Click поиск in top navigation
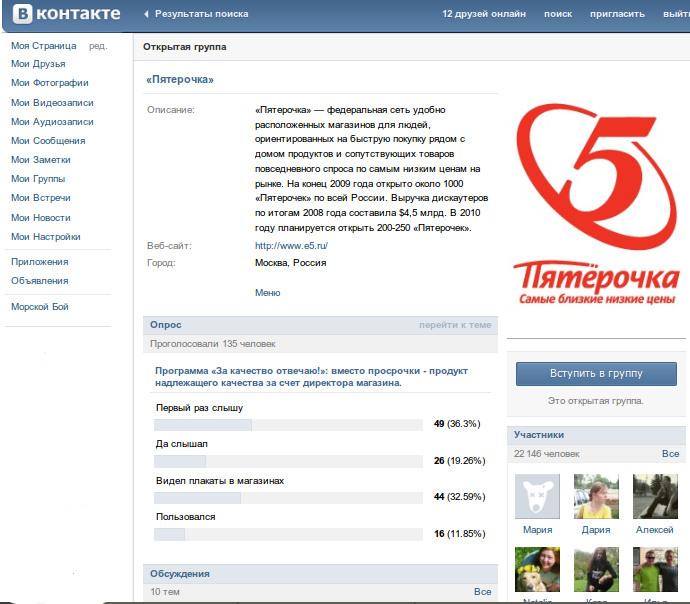This screenshot has height=604, width=690. pyautogui.click(x=558, y=14)
